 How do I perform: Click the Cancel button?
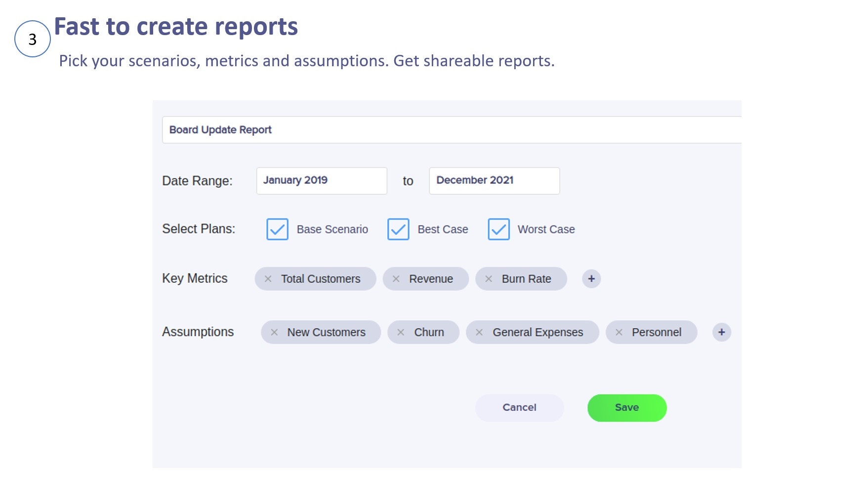(519, 408)
